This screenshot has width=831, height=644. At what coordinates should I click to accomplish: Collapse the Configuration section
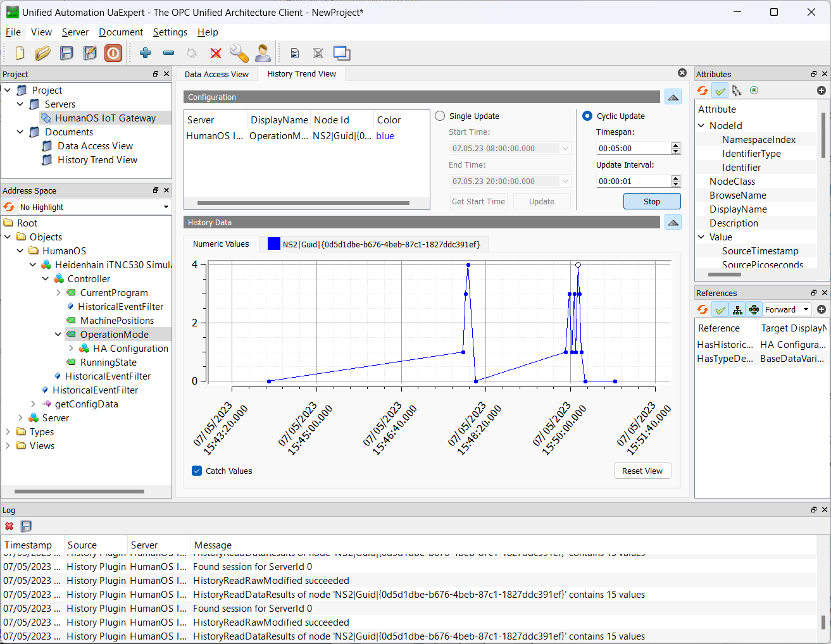673,97
